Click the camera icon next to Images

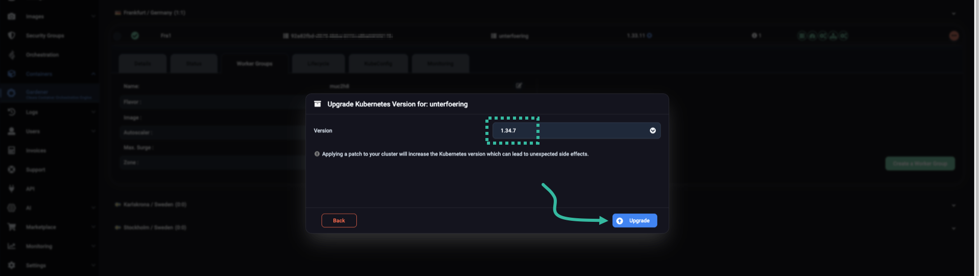click(11, 17)
